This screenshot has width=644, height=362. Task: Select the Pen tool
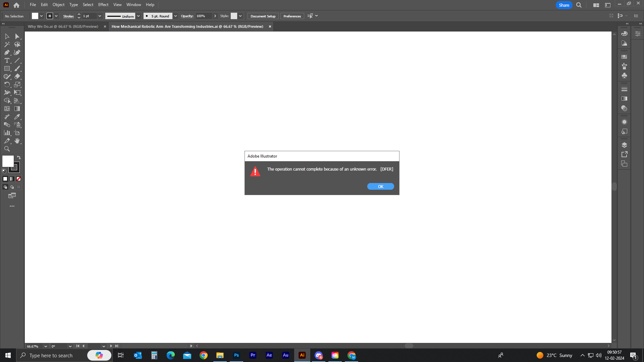click(7, 52)
